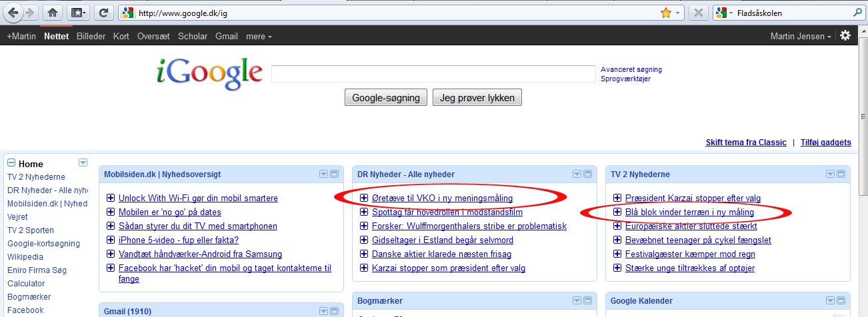The height and width of the screenshot is (317, 868).
Task: Go back using the browser back arrow
Action: click(x=13, y=13)
